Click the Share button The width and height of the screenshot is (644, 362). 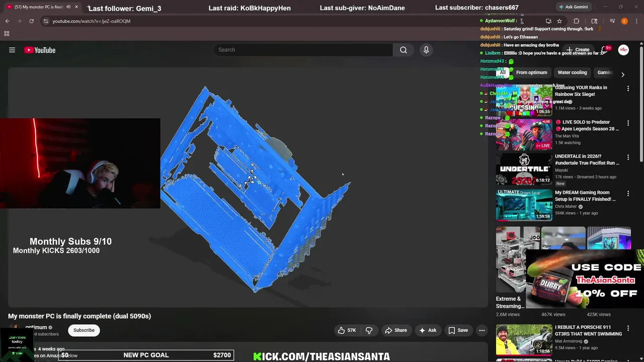pos(395,330)
